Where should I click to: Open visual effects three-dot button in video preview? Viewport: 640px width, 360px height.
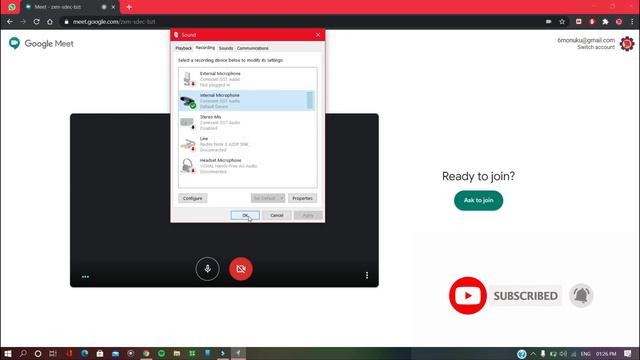(x=85, y=277)
